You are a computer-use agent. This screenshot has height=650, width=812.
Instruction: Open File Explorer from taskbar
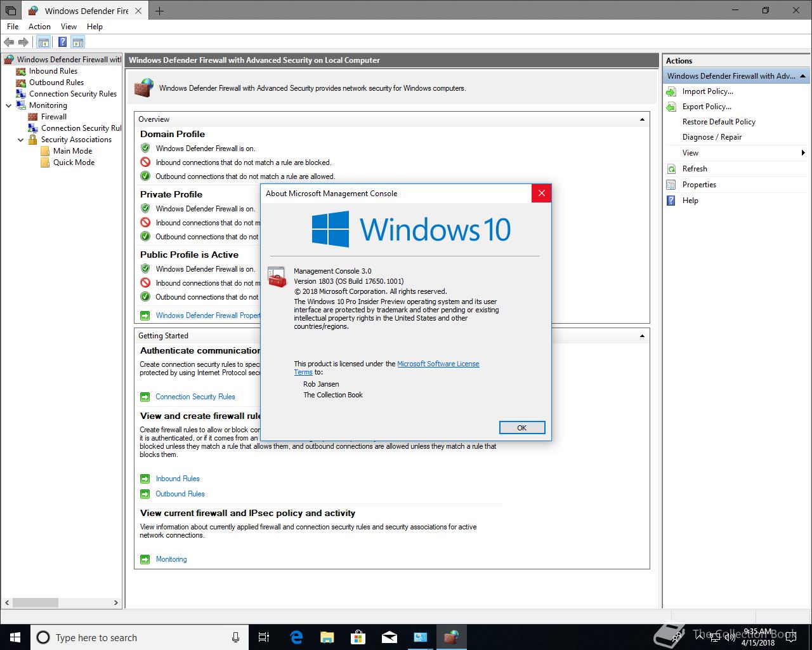(x=327, y=637)
